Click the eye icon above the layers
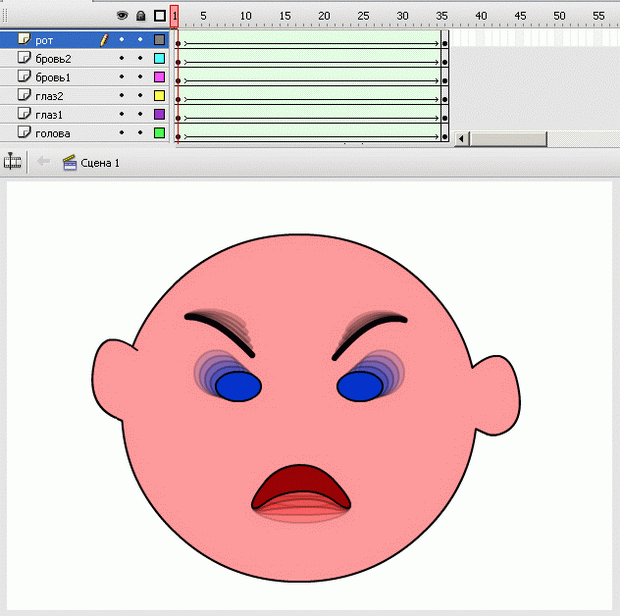Image resolution: width=620 pixels, height=616 pixels. click(x=122, y=16)
